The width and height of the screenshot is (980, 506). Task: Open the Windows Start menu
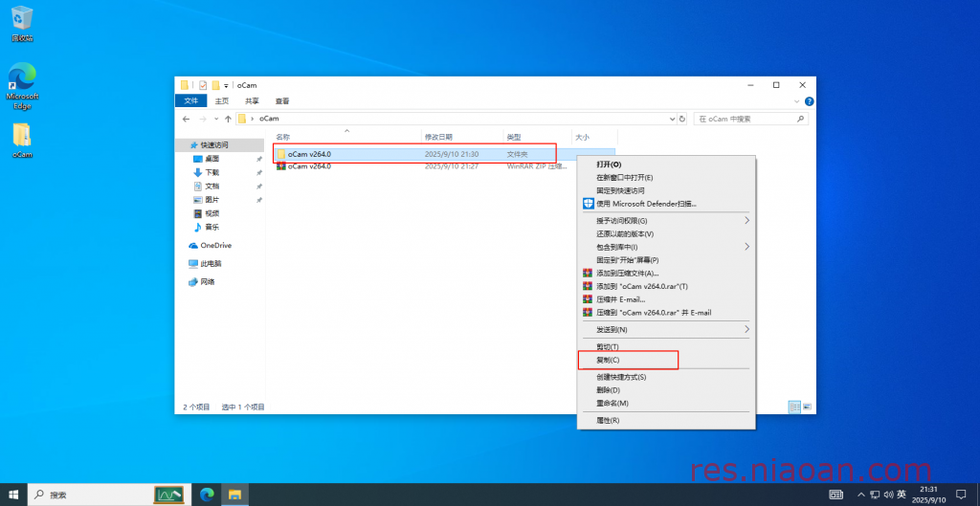pos(13,495)
